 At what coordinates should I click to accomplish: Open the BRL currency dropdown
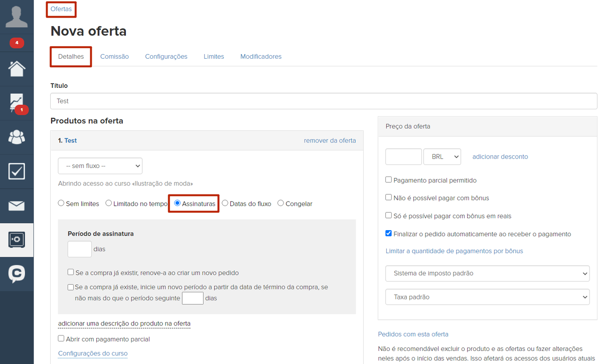click(x=442, y=156)
